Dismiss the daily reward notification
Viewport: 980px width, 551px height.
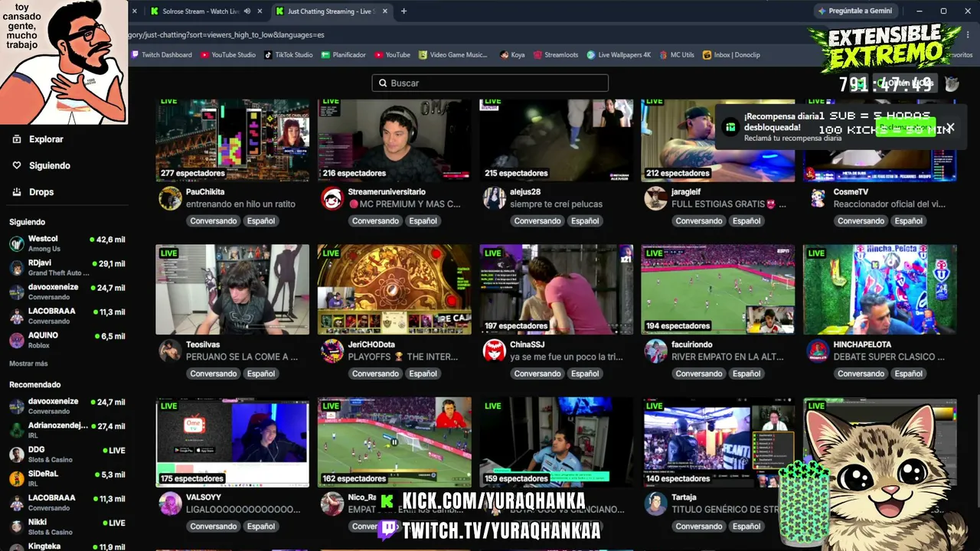[x=951, y=127]
